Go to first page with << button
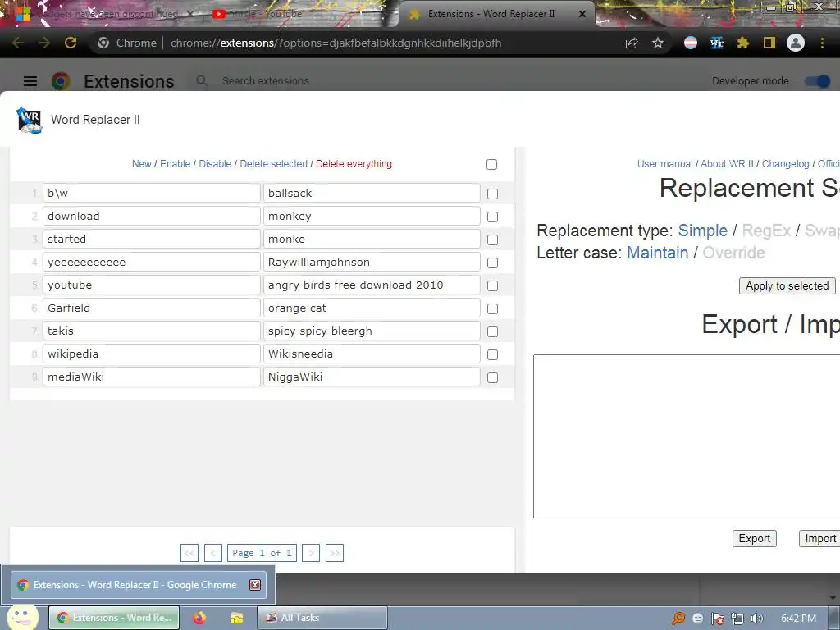 coord(189,553)
